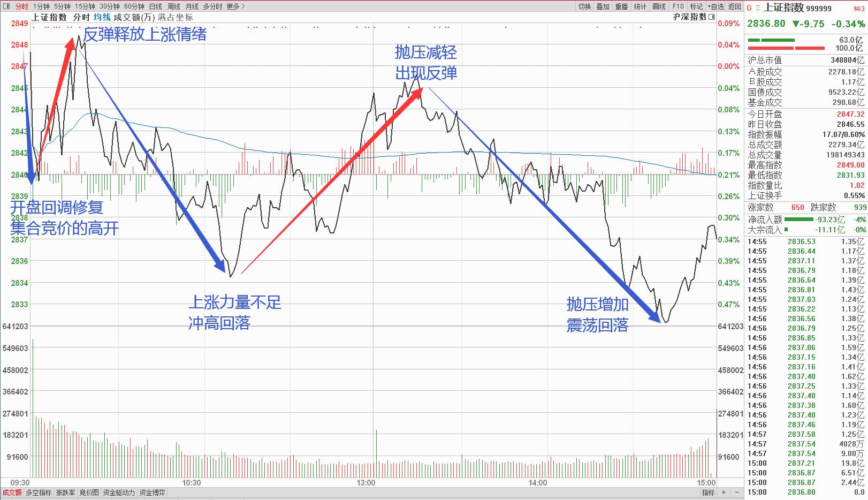Click the current index price 2836.80
The image size is (868, 500).
766,24
